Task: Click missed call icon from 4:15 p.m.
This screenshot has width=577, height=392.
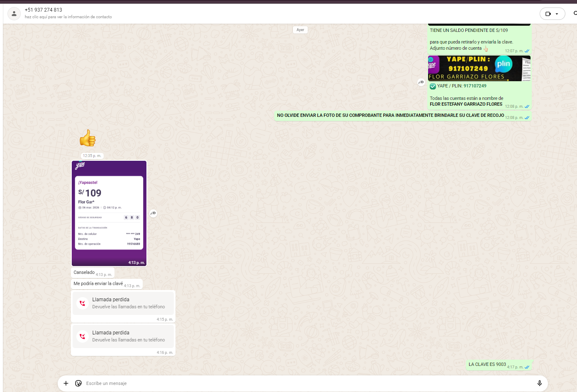Action: (83, 303)
